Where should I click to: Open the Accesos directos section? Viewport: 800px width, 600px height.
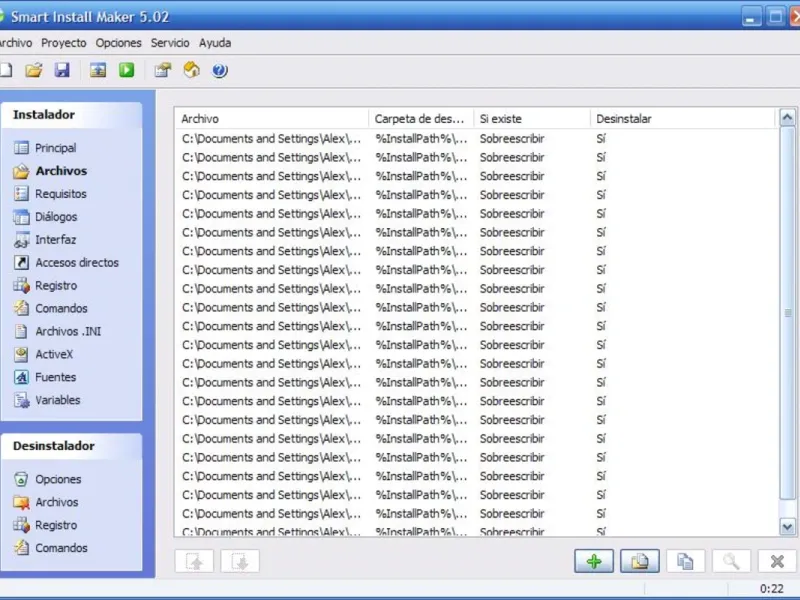click(x=66, y=263)
